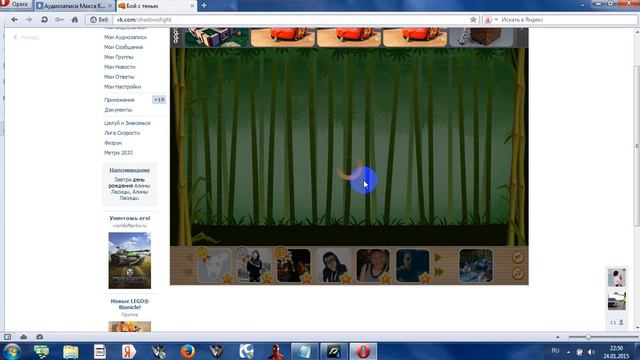Screen dimensions: 640x360
Task: Open Мои Настройки in VK menu
Action: point(122,87)
